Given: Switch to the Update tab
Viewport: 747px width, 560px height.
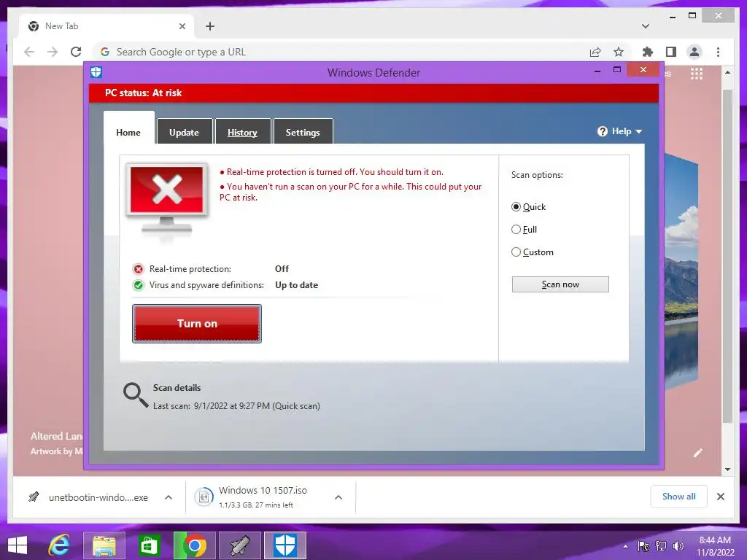Looking at the screenshot, I should click(x=185, y=132).
